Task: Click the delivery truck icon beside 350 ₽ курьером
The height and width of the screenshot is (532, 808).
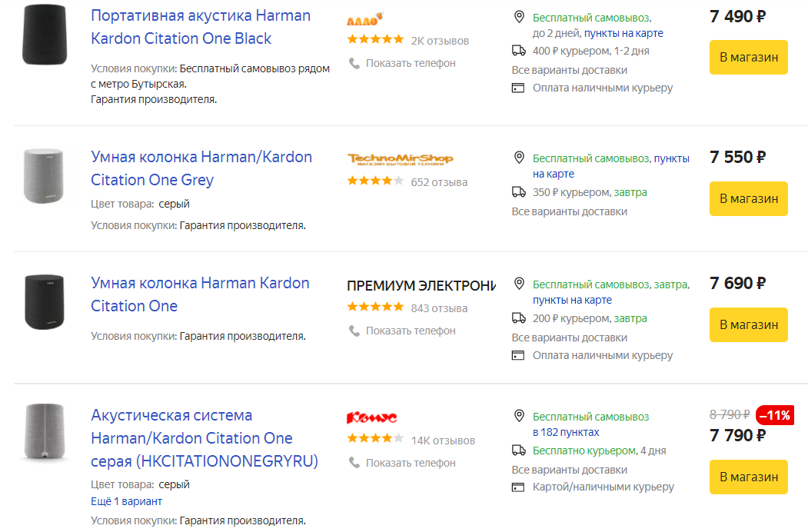Action: 518,192
